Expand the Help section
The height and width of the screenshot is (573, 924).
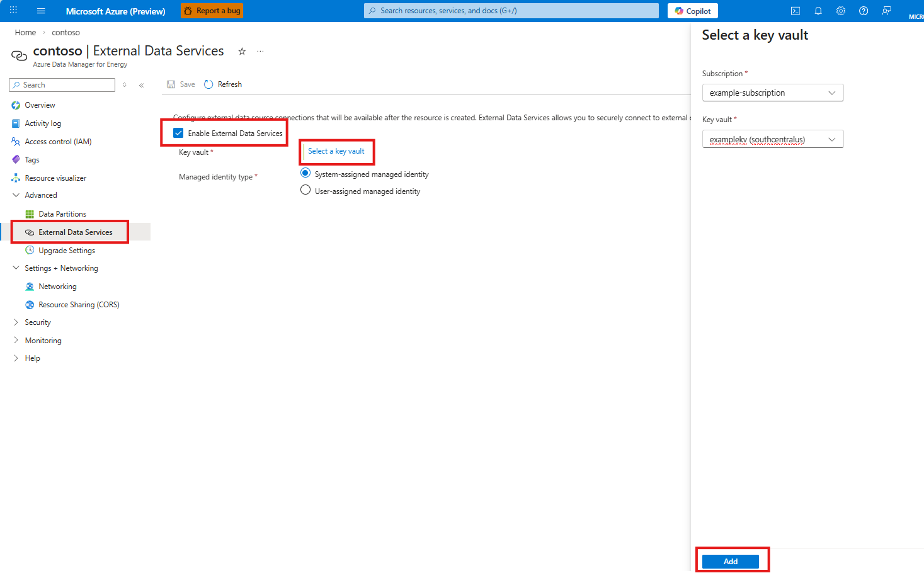click(x=16, y=358)
